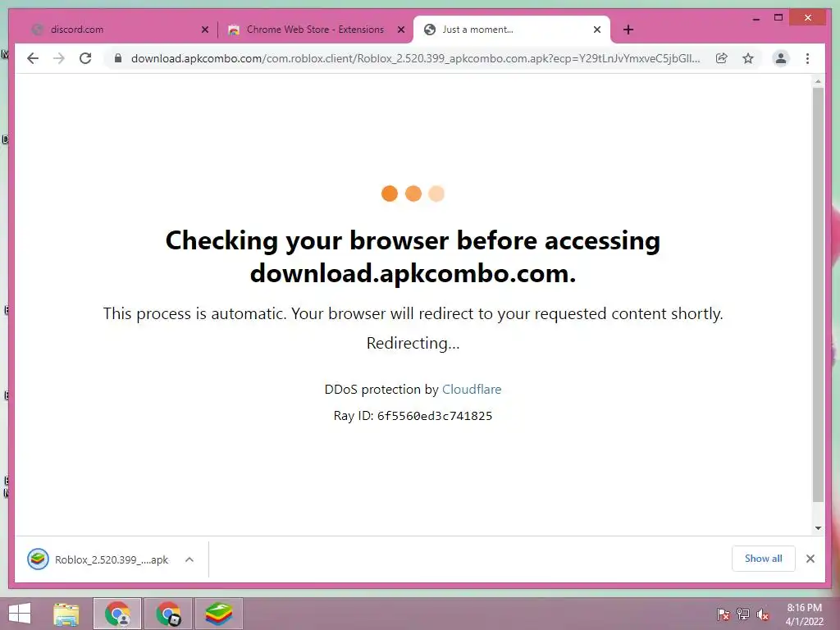The image size is (840, 630).
Task: Go back to the previous page
Action: [33, 58]
